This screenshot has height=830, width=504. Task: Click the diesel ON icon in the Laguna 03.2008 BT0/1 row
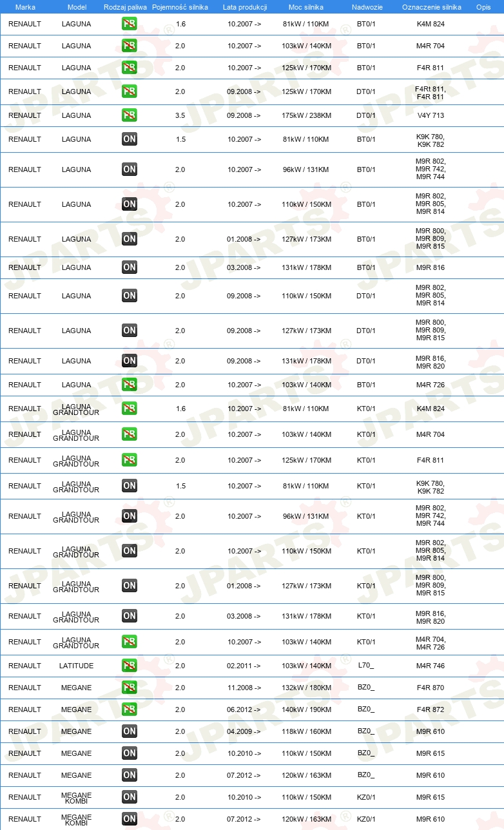click(130, 267)
